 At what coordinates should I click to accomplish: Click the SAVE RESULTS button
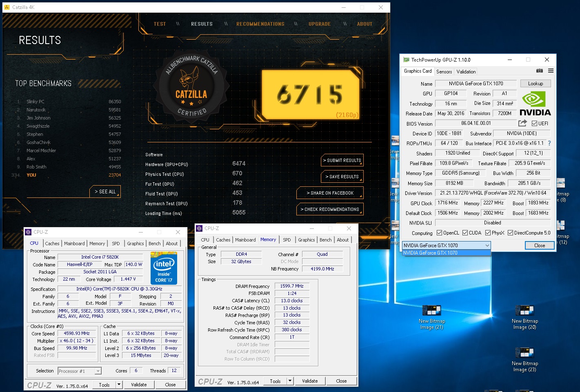pos(342,177)
